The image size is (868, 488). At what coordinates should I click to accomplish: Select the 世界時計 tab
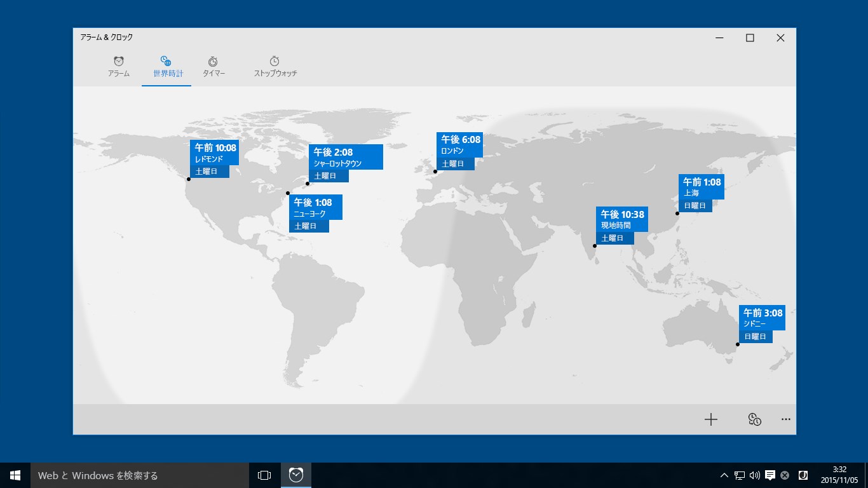pos(166,67)
